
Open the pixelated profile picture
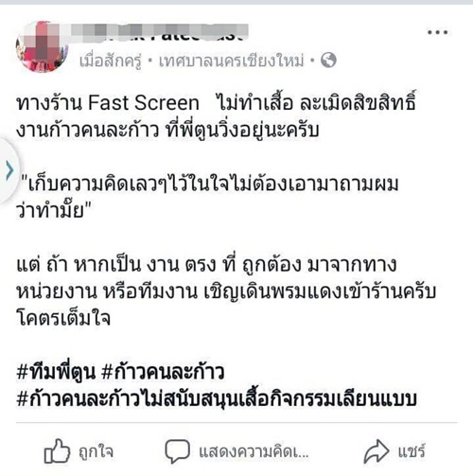[x=42, y=46]
